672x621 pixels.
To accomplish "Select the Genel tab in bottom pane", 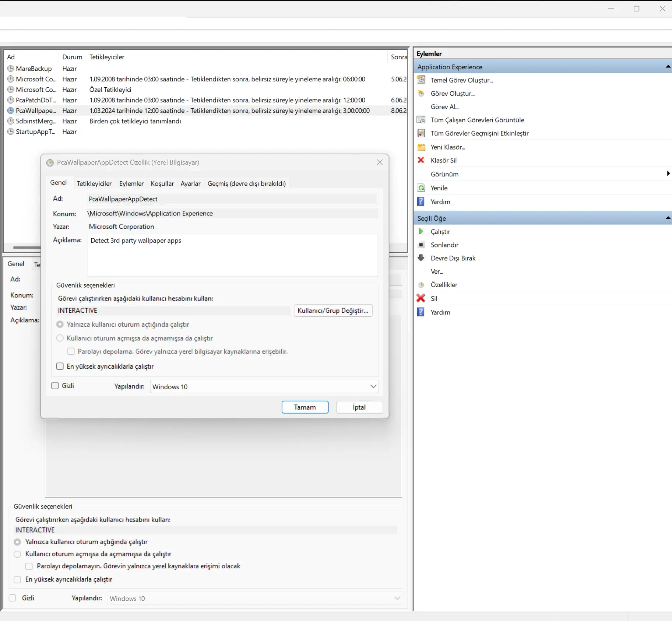I will point(16,264).
